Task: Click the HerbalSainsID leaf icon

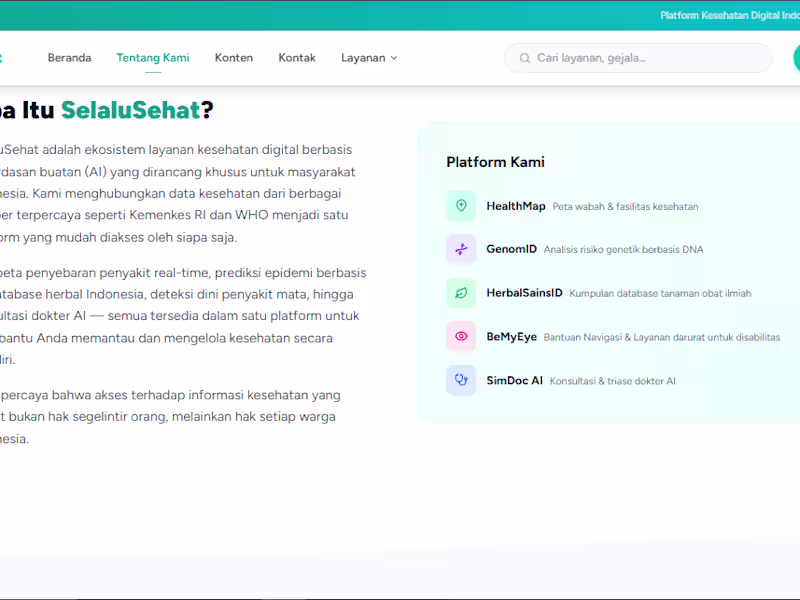Action: point(461,293)
